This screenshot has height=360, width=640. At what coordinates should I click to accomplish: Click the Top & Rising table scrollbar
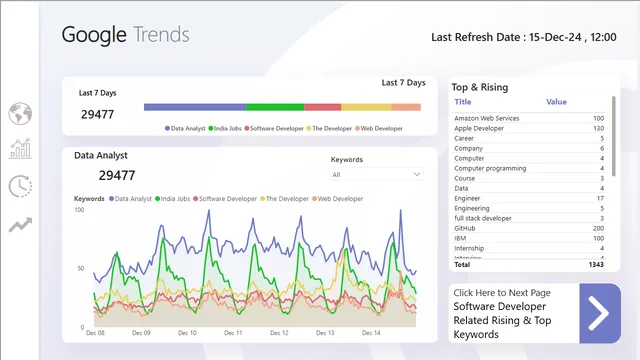point(613,136)
